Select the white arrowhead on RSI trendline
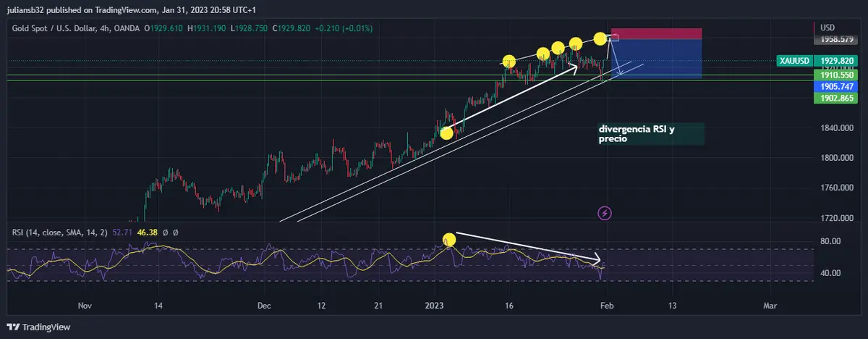The width and height of the screenshot is (868, 339). click(596, 259)
